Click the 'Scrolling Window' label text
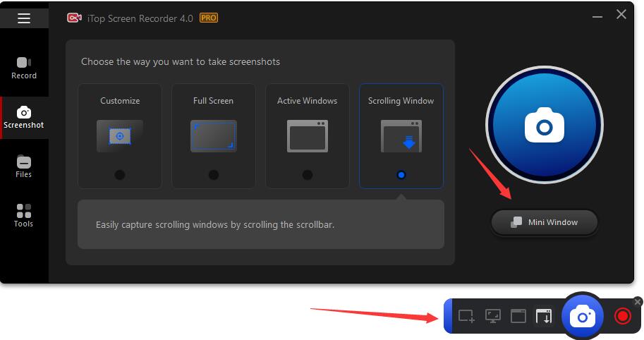Image resolution: width=644 pixels, height=340 pixels. coord(401,101)
